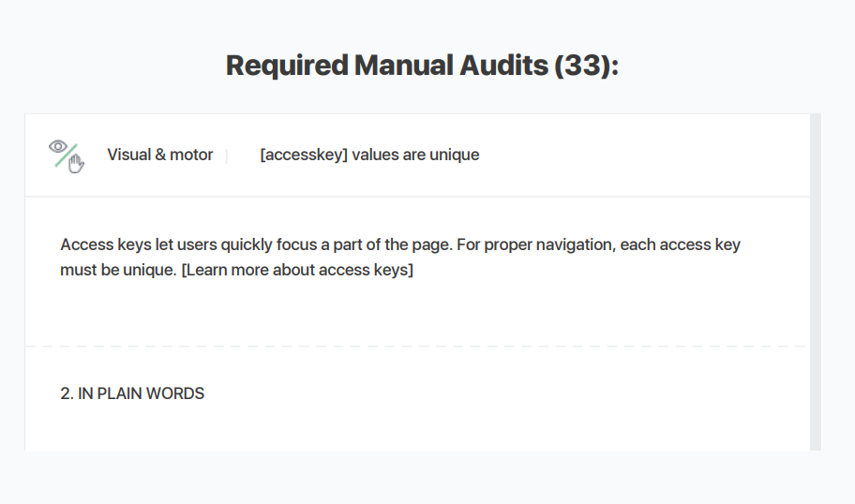
Task: Click the phrase must be unique
Action: point(118,270)
